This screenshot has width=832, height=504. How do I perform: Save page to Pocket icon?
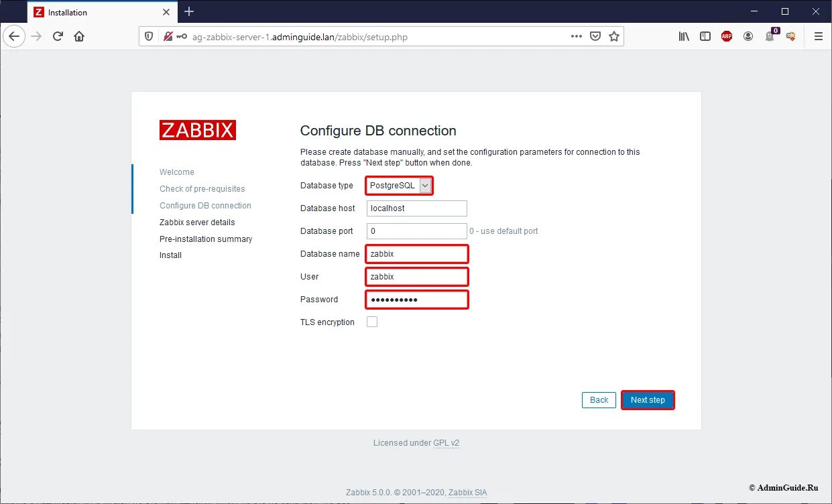595,37
